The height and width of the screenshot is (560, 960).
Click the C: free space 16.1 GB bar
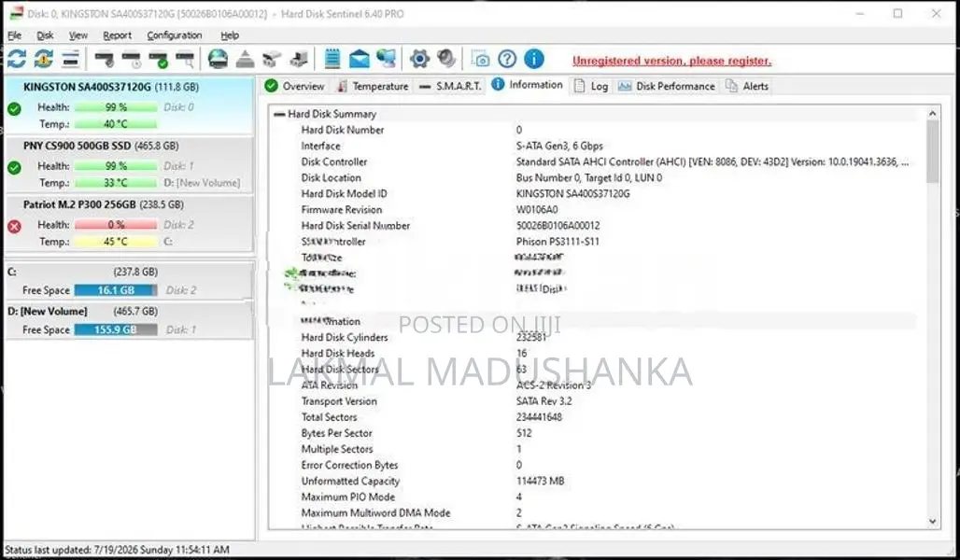tap(116, 290)
